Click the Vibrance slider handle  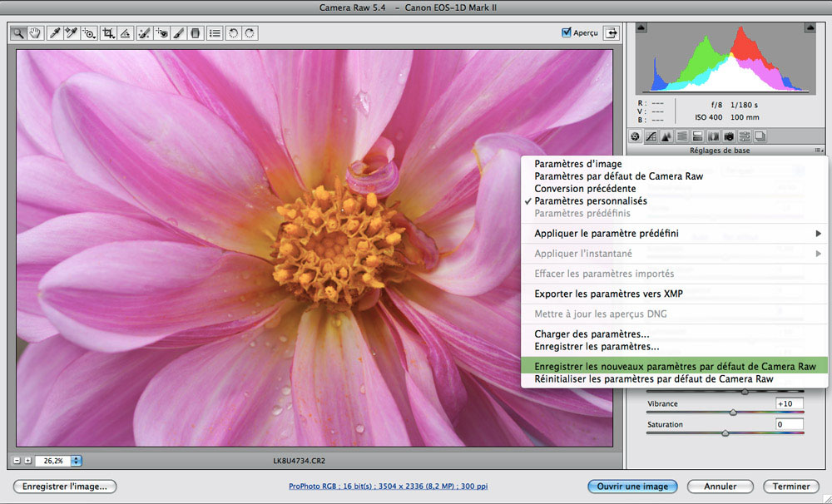point(733,413)
